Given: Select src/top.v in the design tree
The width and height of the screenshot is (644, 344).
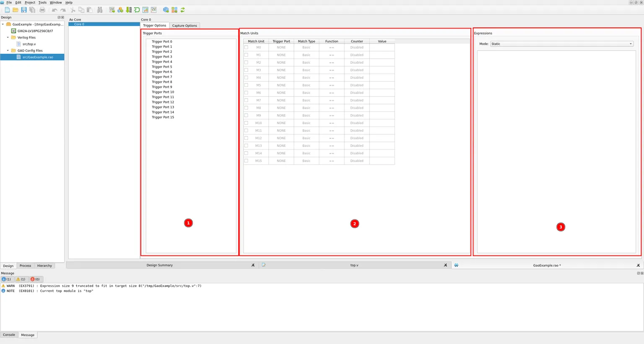Looking at the screenshot, I should click(x=29, y=44).
